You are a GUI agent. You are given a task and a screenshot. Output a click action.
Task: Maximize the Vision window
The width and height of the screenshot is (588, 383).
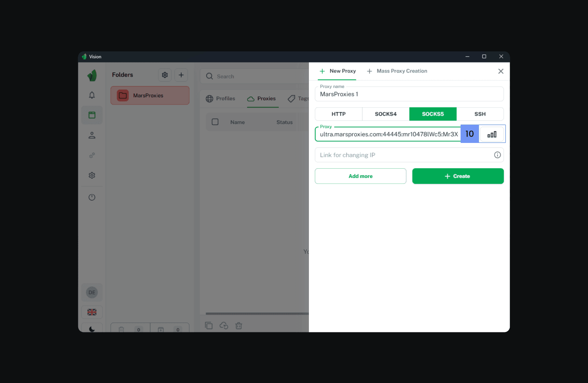point(484,57)
